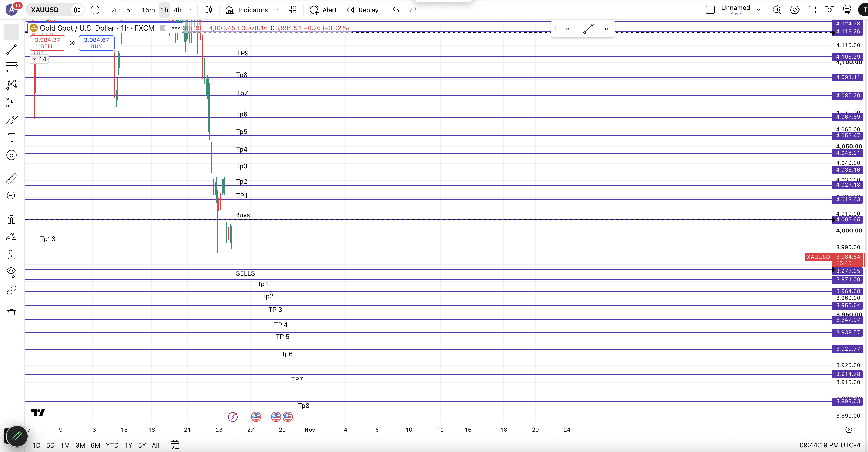
Task: Open chart settings hexagon icon
Action: pos(794,10)
